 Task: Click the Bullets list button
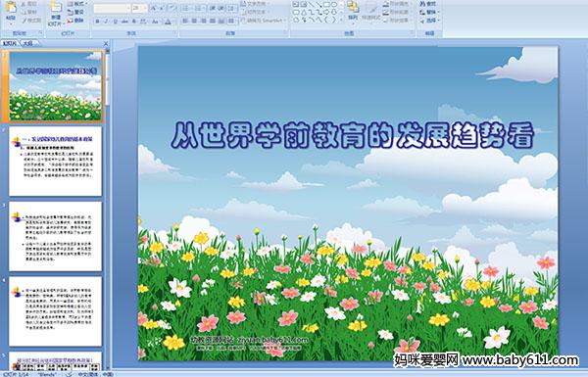point(187,8)
